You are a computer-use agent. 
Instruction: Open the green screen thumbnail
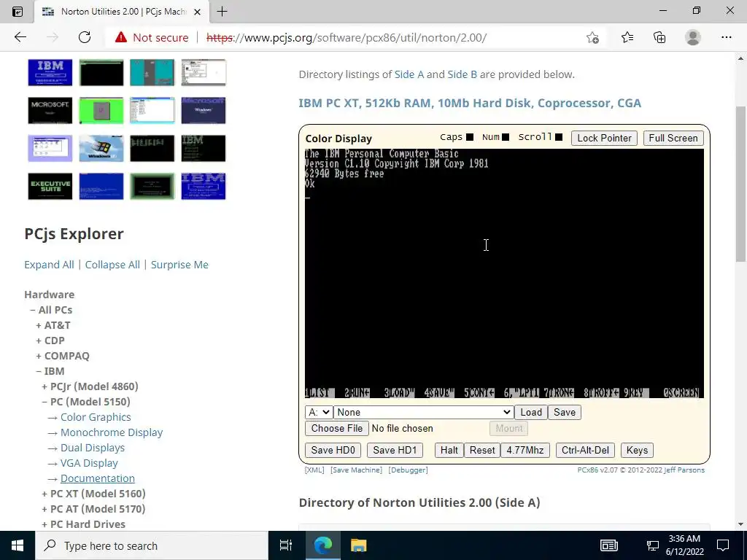[x=101, y=110]
